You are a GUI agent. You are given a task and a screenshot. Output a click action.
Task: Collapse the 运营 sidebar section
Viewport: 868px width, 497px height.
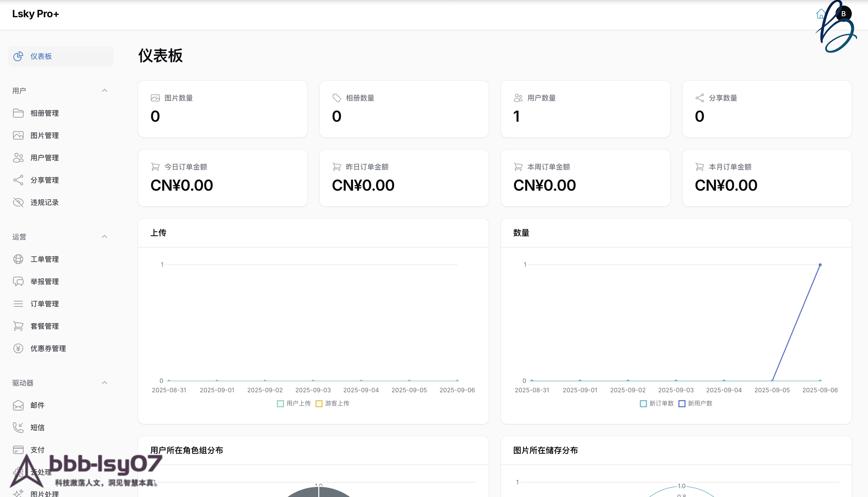(105, 237)
